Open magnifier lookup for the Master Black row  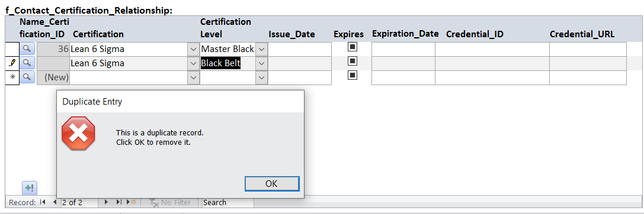click(x=27, y=49)
